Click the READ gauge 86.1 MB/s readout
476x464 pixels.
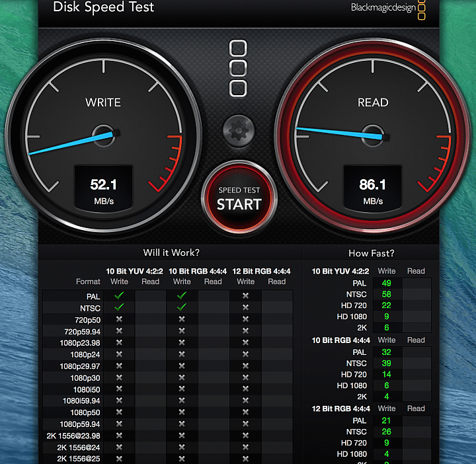click(x=372, y=188)
